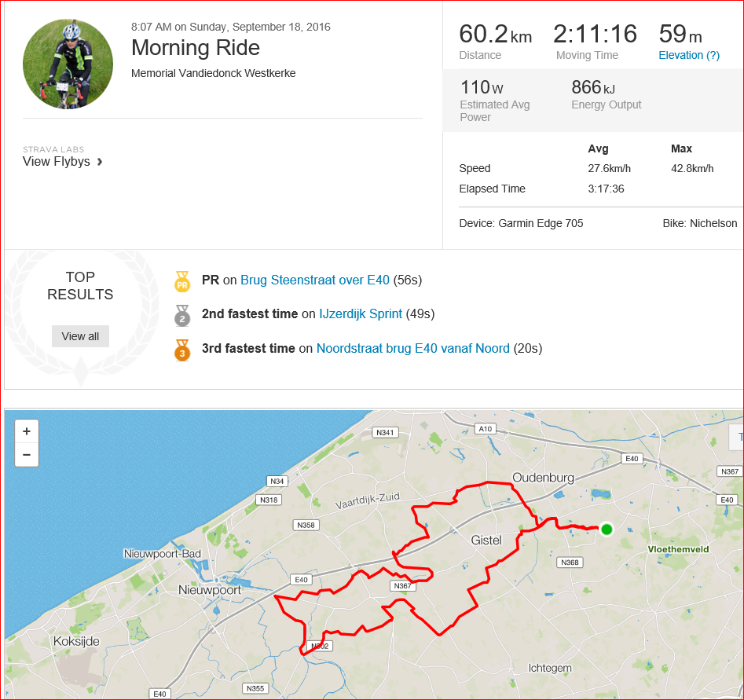Open View Flybys from Strava Labs
Image resolution: width=744 pixels, height=700 pixels.
click(x=57, y=162)
